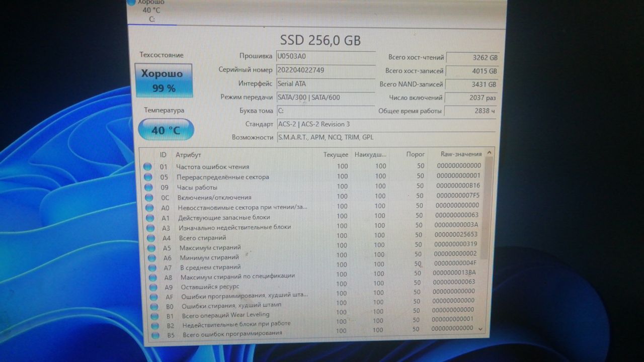Click the Текущее column header
Screen dimensions: 644x362
[x=336, y=154]
